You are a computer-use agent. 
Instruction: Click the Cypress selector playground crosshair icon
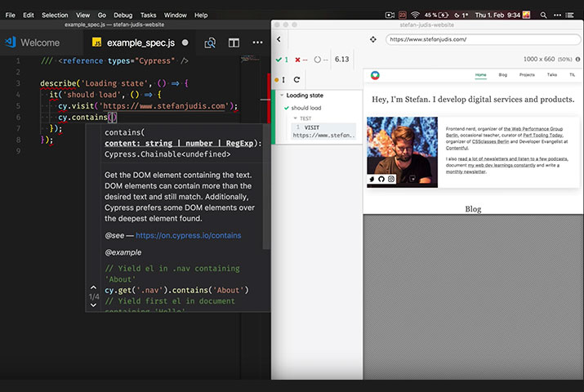(x=373, y=39)
